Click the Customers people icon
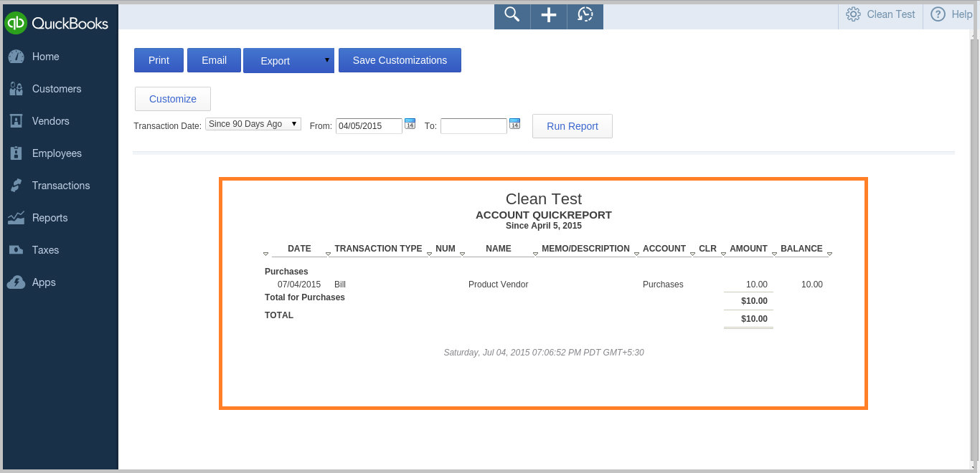The width and height of the screenshot is (980, 473). 17,89
